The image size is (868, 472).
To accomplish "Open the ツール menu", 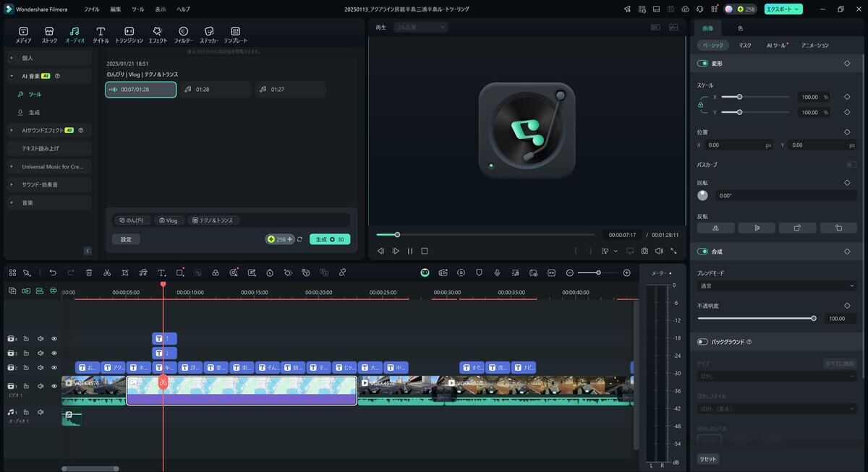I will 138,9.
